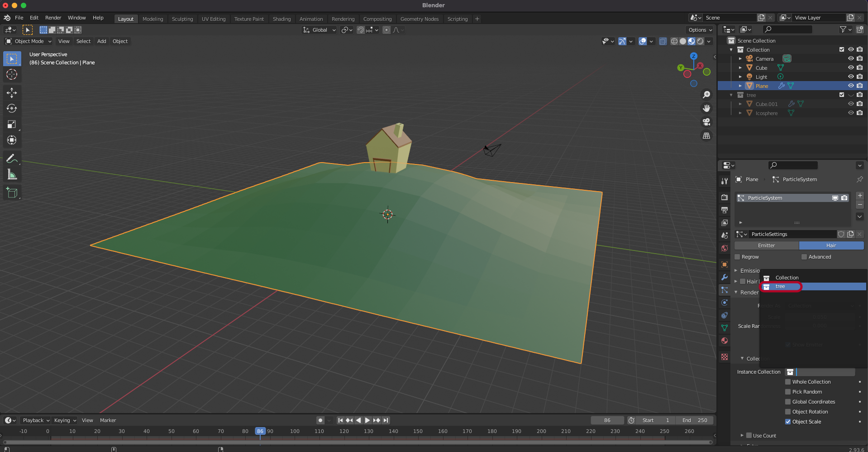Image resolution: width=868 pixels, height=452 pixels.
Task: Choose tree in collection dropdown list
Action: coord(813,286)
